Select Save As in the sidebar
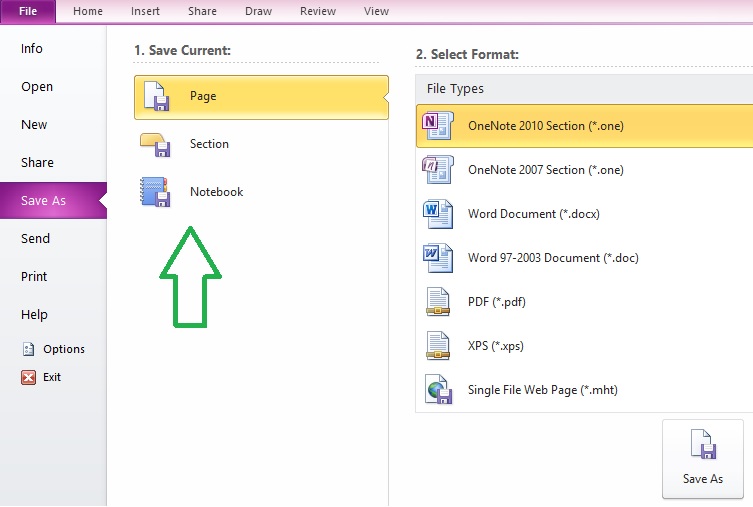 (x=53, y=201)
